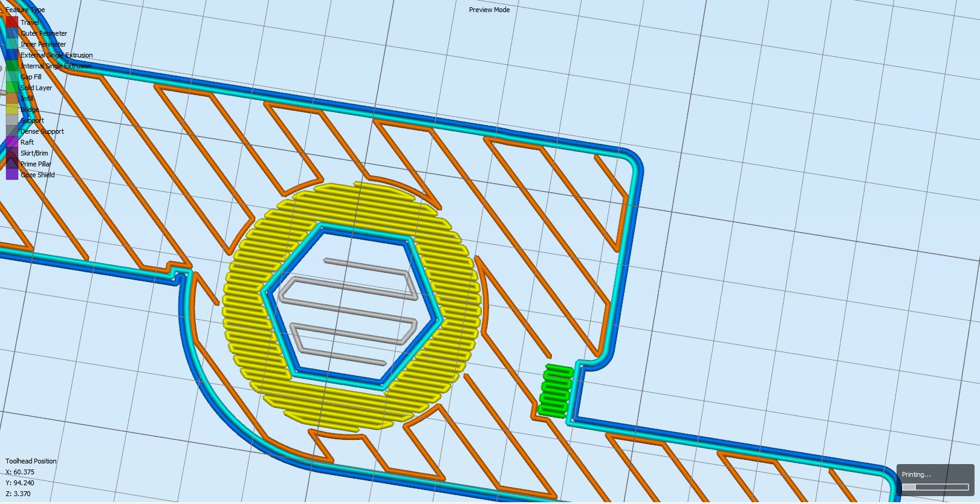This screenshot has height=504, width=980.
Task: Click the Prime Pillar color swatch
Action: pyautogui.click(x=12, y=164)
